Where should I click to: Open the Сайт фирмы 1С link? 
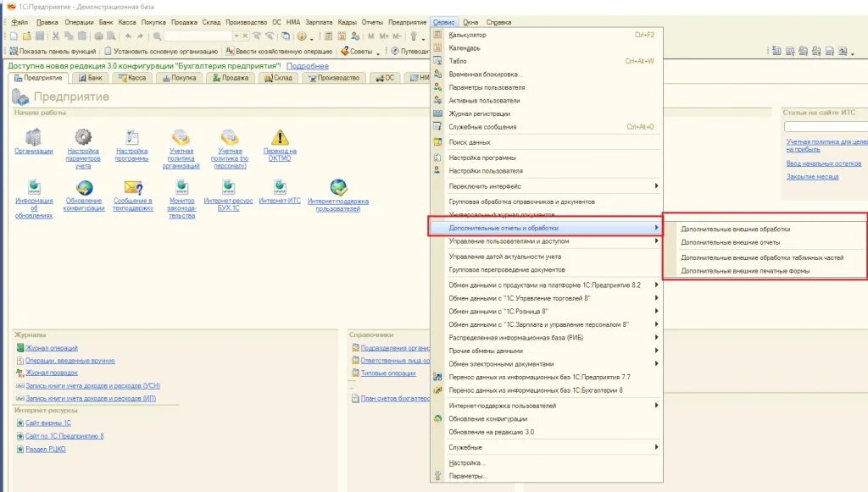[48, 423]
